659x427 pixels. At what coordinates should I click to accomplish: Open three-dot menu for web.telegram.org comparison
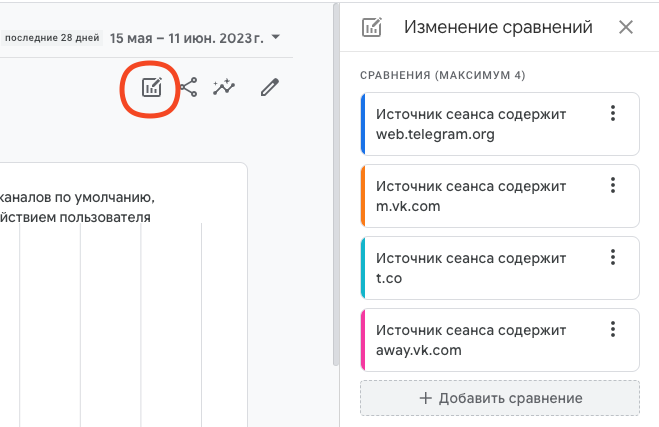[x=613, y=113]
